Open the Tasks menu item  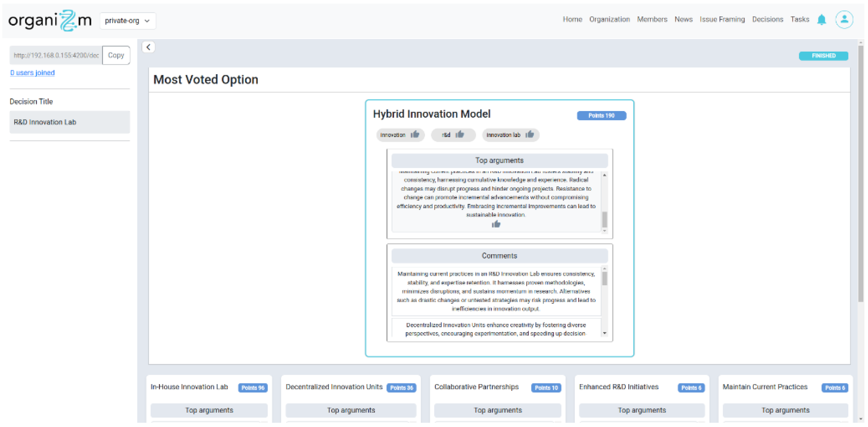tap(799, 20)
